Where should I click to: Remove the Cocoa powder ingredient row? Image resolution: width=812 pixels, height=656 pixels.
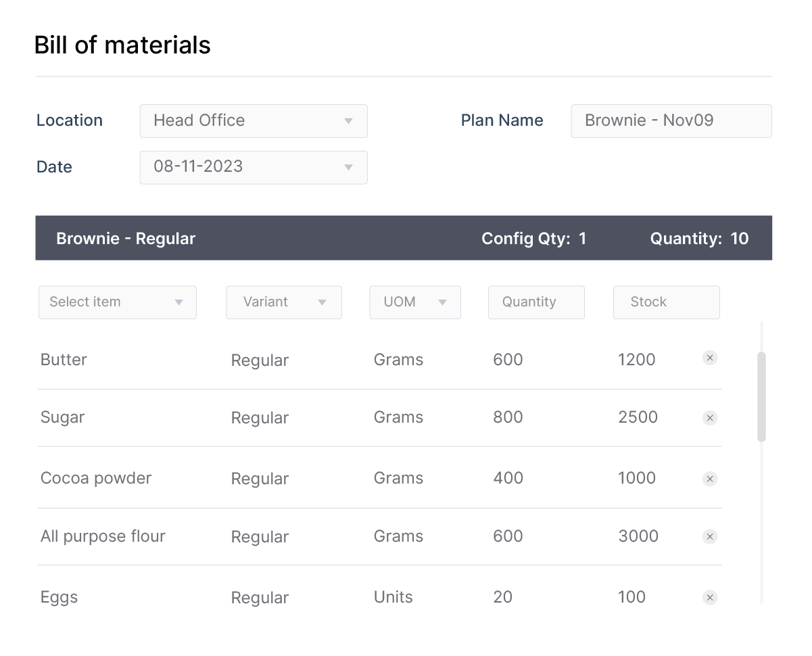point(709,479)
